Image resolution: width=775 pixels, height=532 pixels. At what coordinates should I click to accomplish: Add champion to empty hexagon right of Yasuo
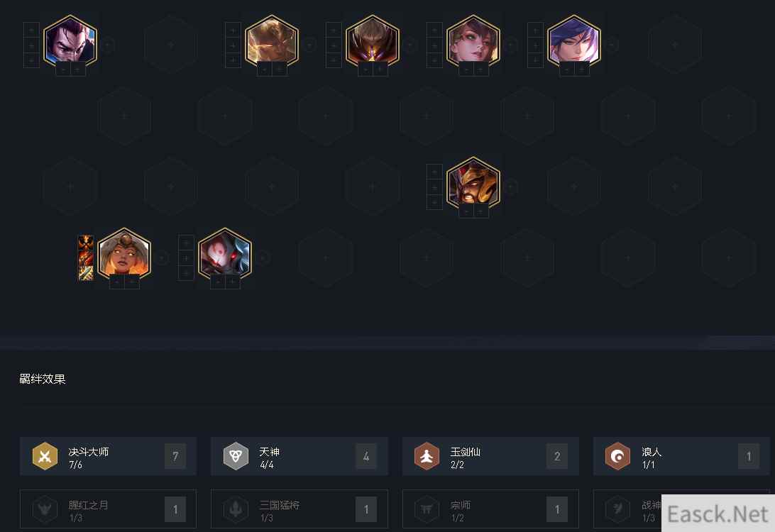coord(170,45)
